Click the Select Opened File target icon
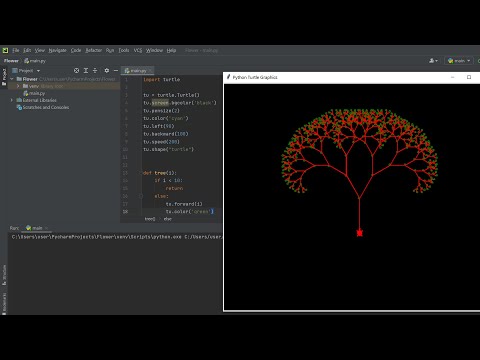 [76, 71]
